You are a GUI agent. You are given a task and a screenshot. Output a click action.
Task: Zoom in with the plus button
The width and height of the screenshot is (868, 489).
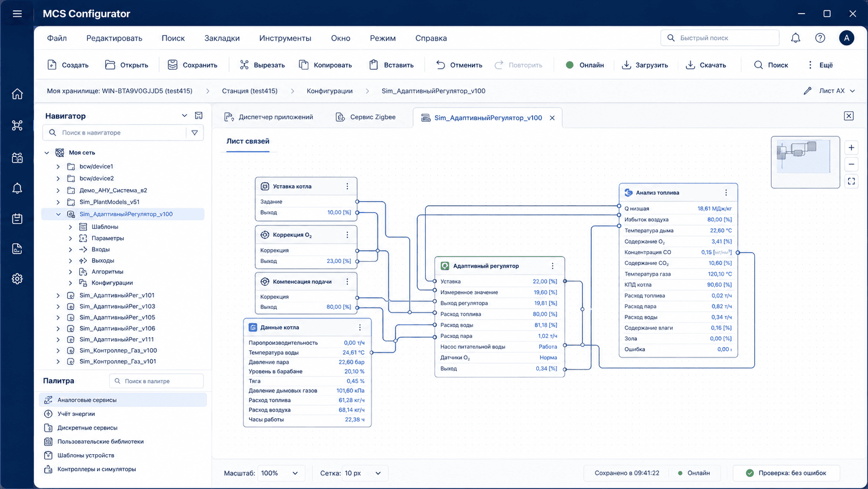851,148
